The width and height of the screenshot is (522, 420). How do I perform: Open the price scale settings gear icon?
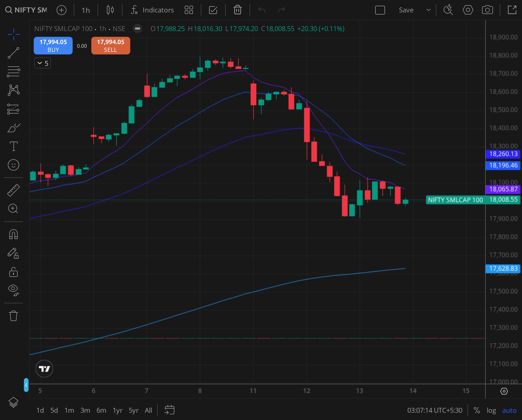coord(504,391)
